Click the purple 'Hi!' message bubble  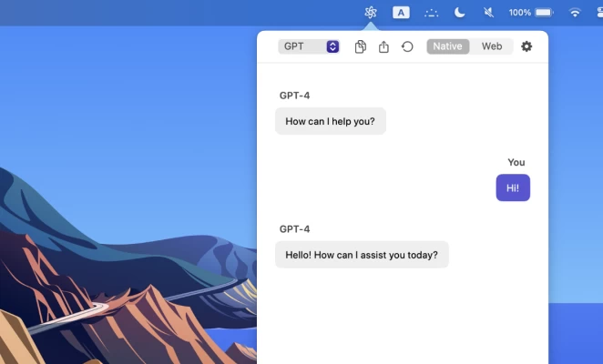click(x=513, y=187)
